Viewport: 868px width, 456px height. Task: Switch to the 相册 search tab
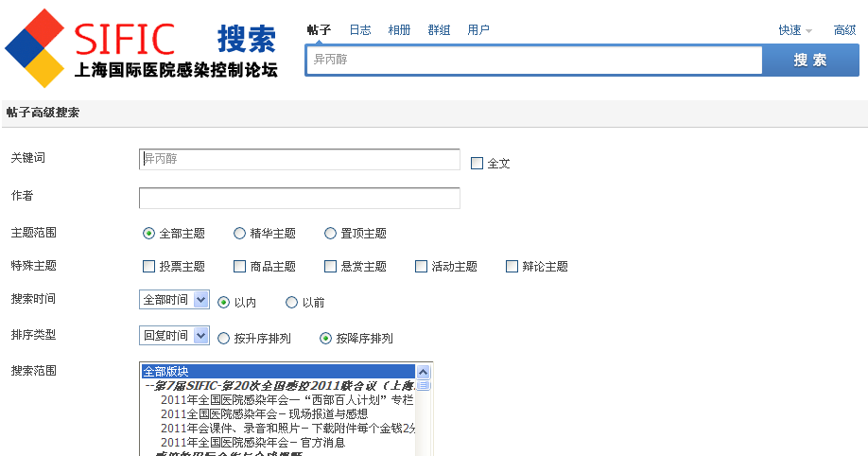(x=399, y=30)
